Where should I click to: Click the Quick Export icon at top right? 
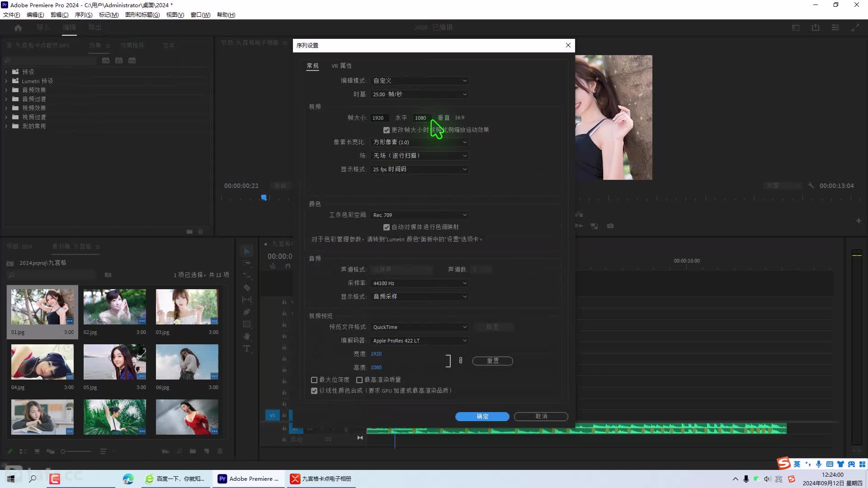[816, 28]
